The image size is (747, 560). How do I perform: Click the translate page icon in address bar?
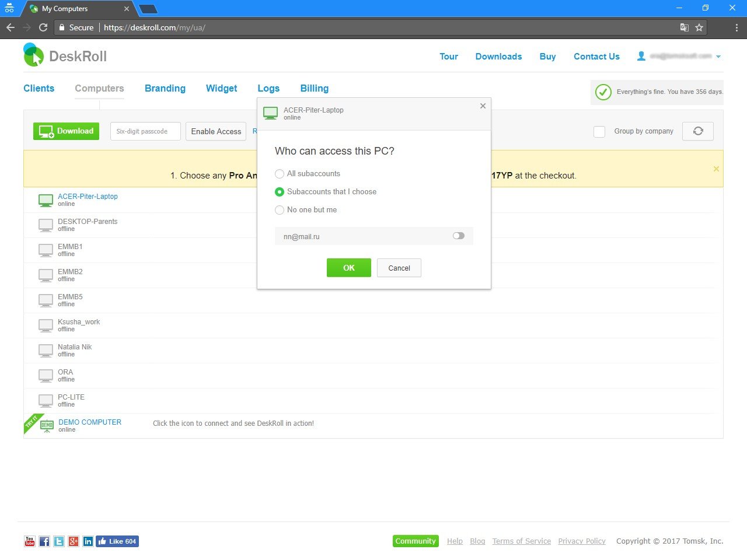685,27
